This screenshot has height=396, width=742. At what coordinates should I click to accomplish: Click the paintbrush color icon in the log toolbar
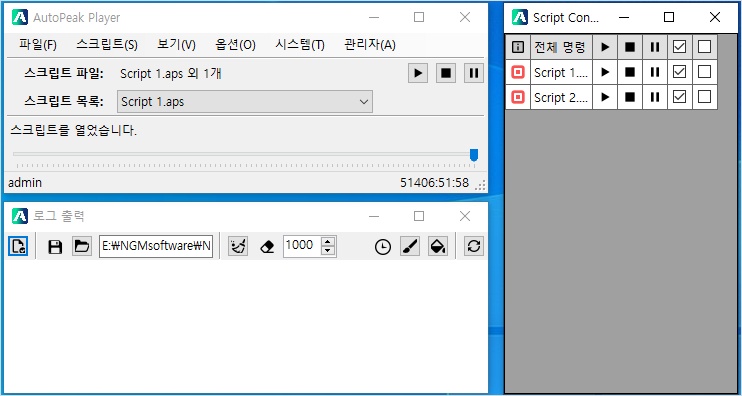point(410,246)
